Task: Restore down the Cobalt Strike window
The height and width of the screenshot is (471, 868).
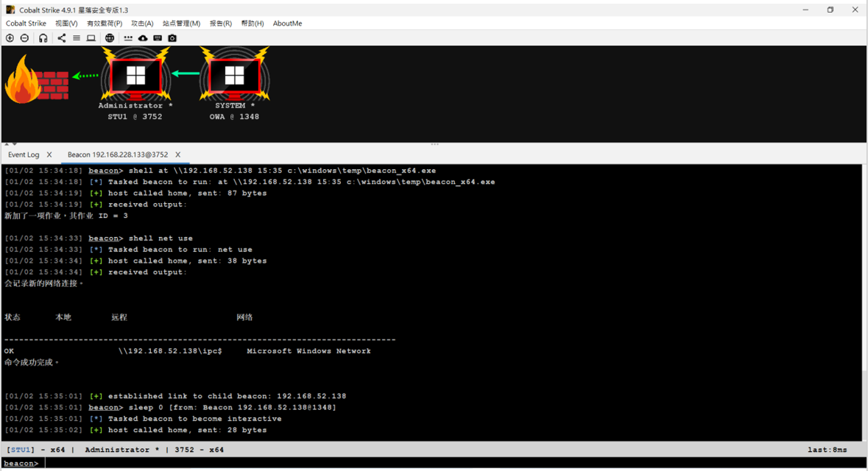Action: point(830,10)
